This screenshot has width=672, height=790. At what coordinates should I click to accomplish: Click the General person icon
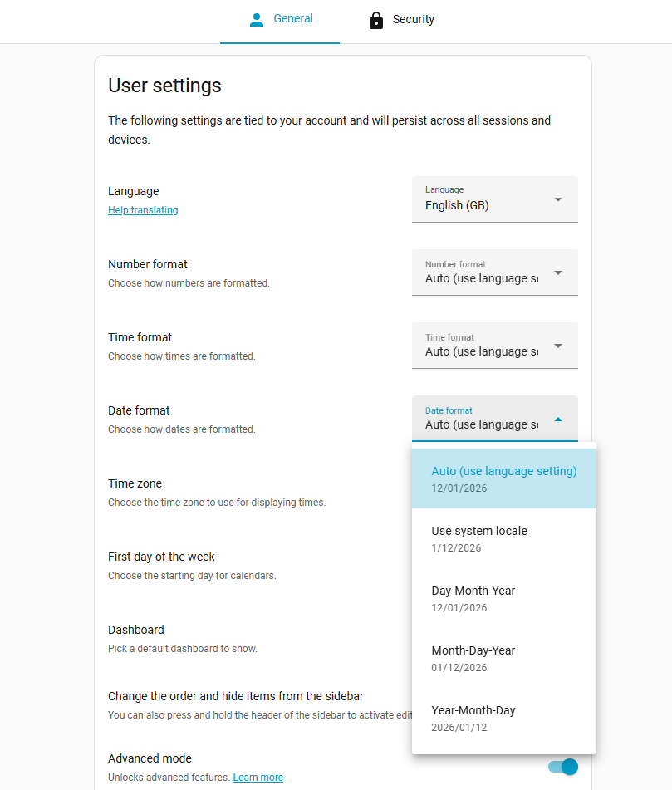[257, 19]
